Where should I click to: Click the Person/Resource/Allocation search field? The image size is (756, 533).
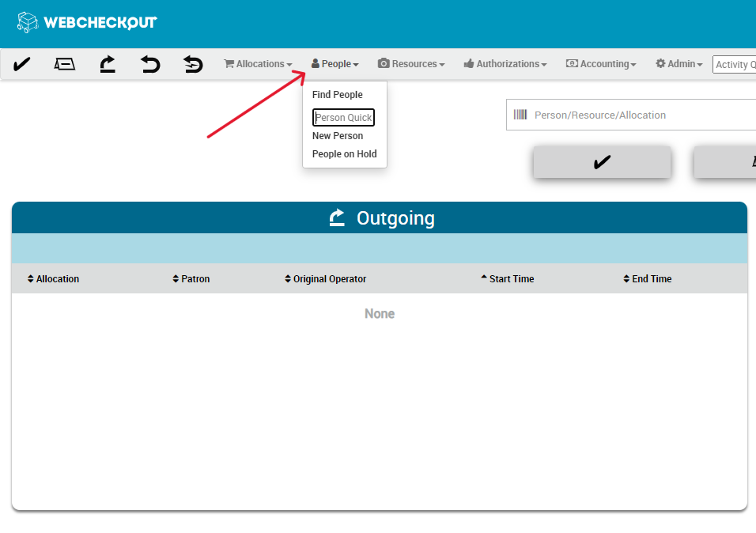click(631, 115)
